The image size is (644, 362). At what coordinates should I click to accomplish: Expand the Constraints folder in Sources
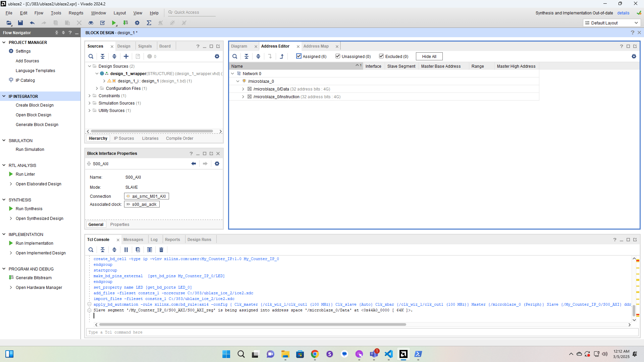[90, 96]
